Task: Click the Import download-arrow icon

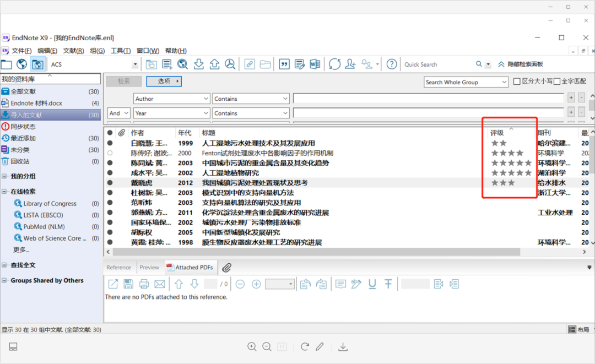Action: click(x=198, y=64)
